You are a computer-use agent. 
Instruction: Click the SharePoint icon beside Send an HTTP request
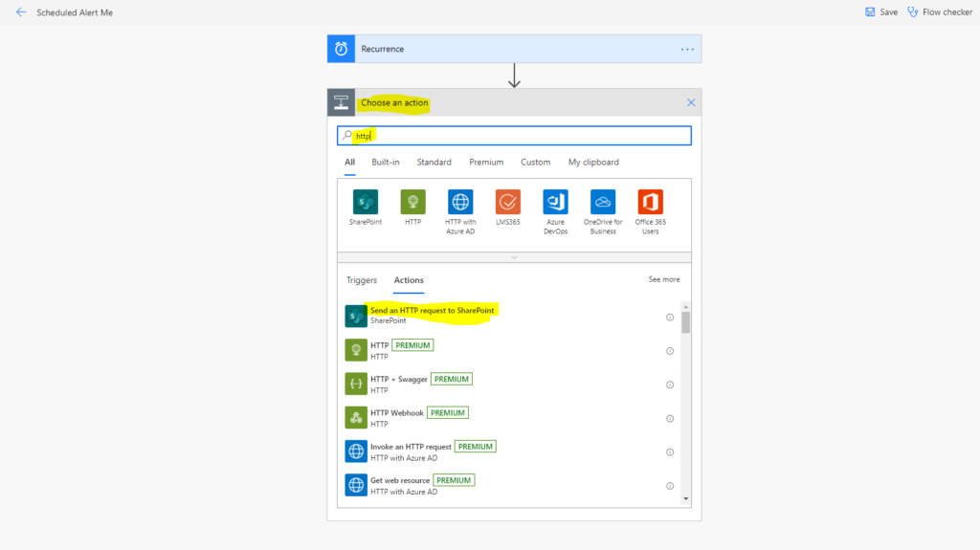pyautogui.click(x=356, y=316)
